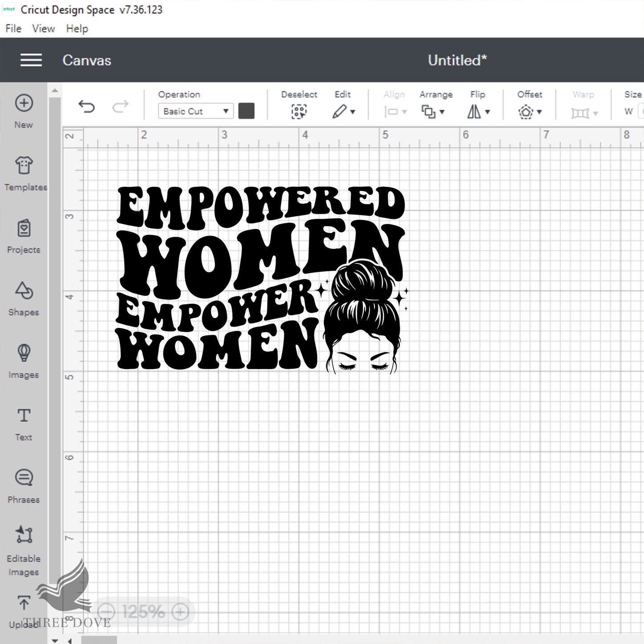
Task: Click the Flip icon
Action: pos(474,111)
